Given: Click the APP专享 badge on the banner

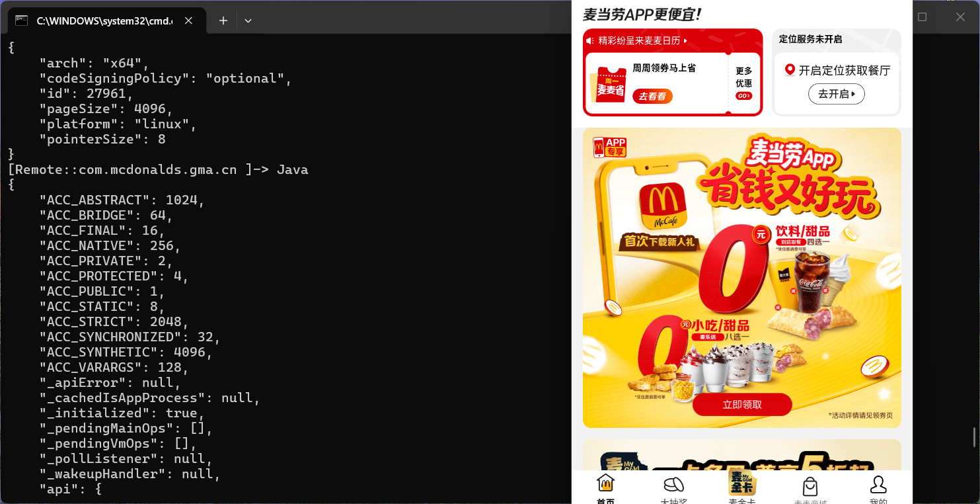Looking at the screenshot, I should (609, 147).
